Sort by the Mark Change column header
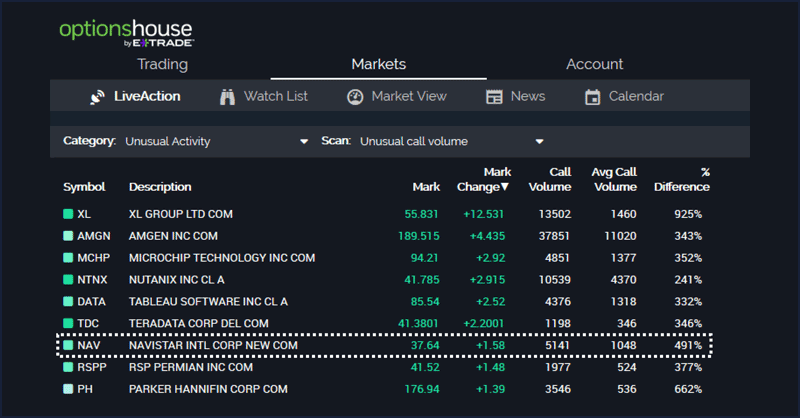 click(x=484, y=179)
